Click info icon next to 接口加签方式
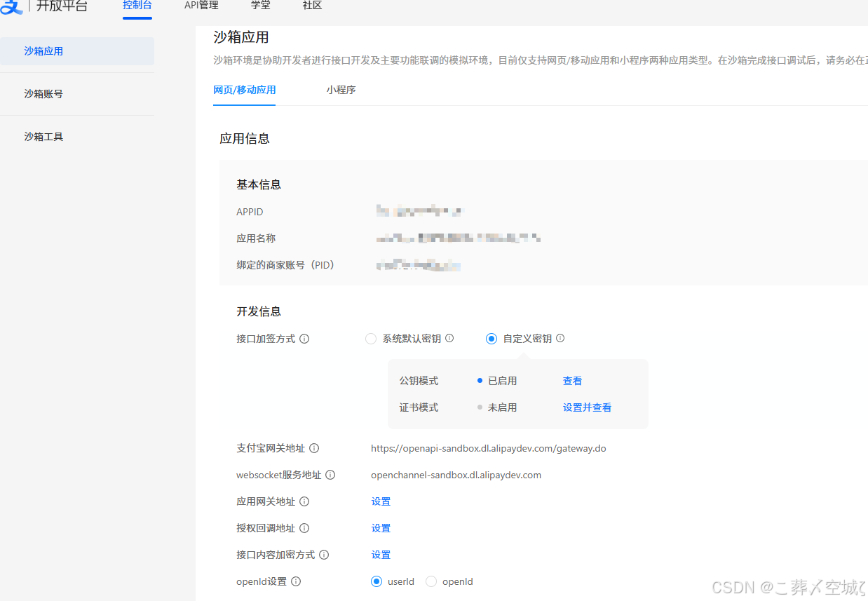The height and width of the screenshot is (601, 868). 304,339
